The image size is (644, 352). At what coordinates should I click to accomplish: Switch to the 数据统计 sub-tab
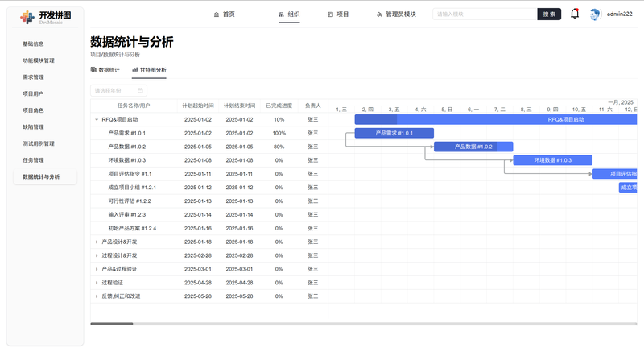coord(105,70)
